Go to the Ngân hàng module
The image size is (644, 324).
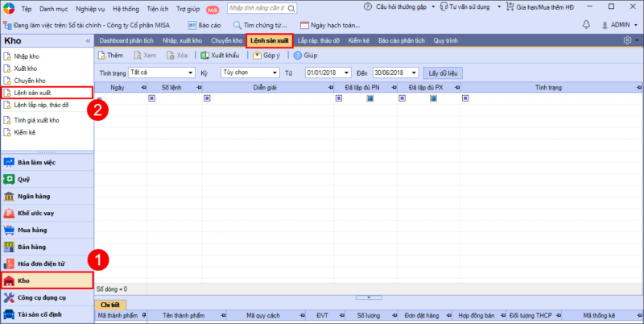click(x=32, y=196)
